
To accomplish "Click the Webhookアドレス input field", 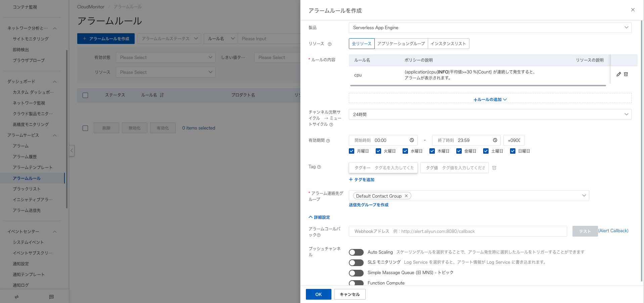I will [x=458, y=231].
